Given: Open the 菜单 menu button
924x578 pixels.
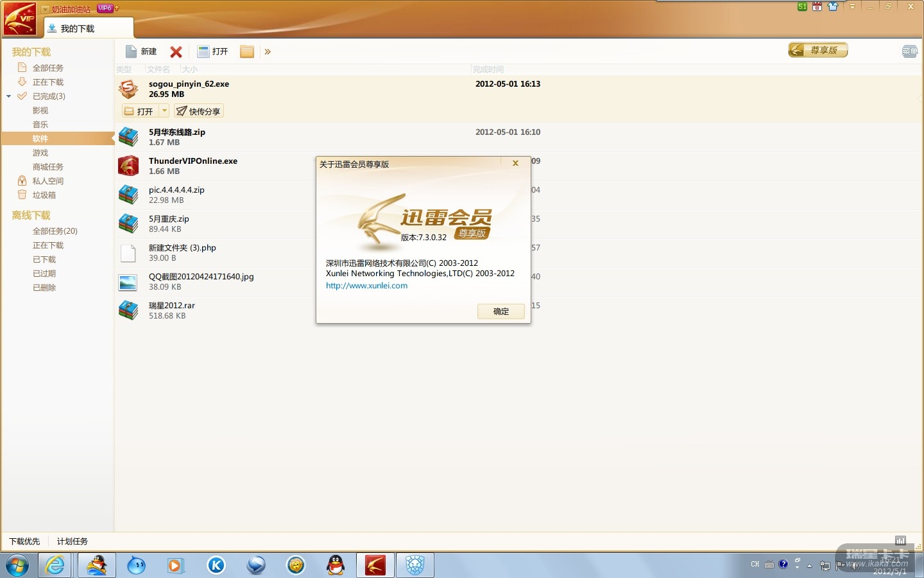Looking at the screenshot, I should (909, 51).
